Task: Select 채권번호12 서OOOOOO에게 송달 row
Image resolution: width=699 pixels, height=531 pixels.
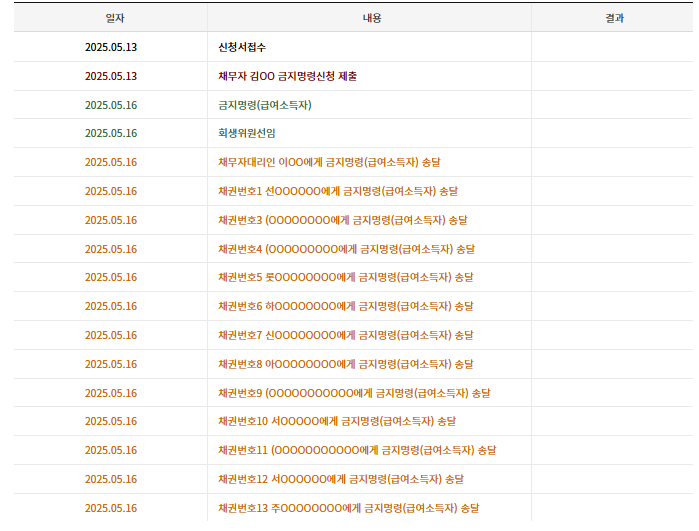Action: click(353, 479)
